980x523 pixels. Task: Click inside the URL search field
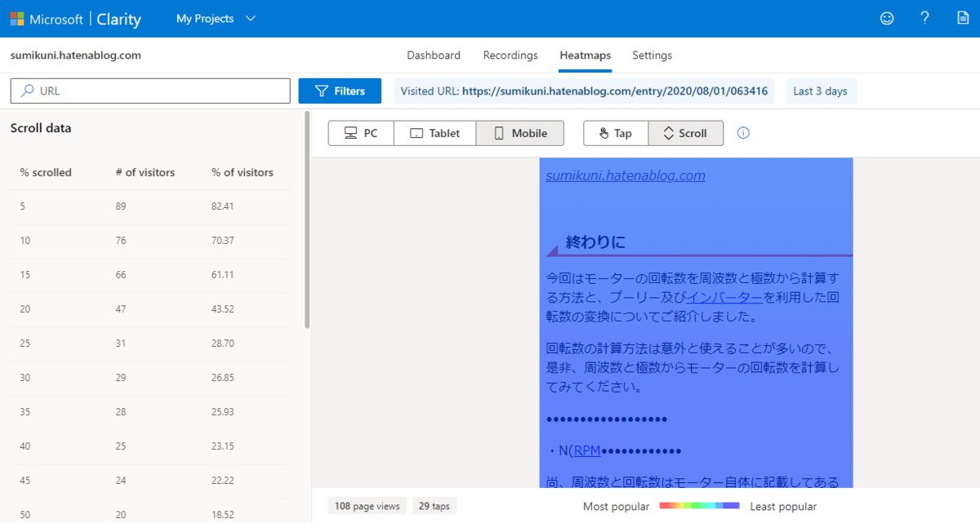(149, 91)
